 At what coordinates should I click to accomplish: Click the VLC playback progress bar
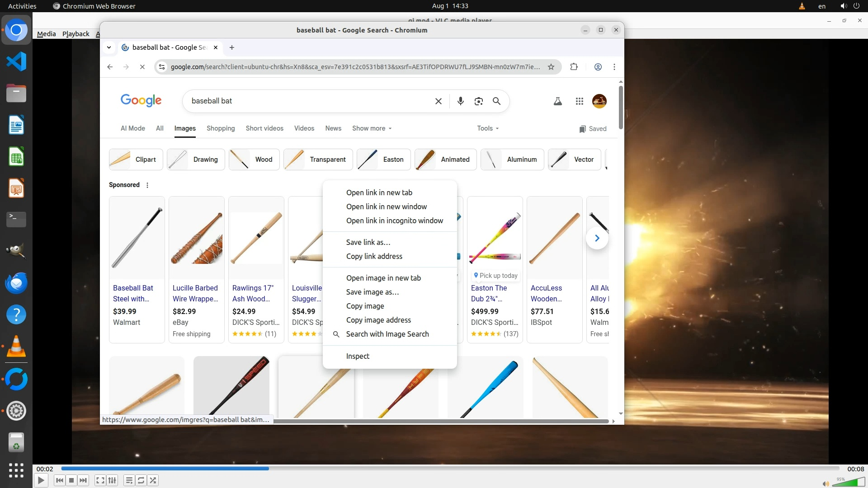[450, 469]
